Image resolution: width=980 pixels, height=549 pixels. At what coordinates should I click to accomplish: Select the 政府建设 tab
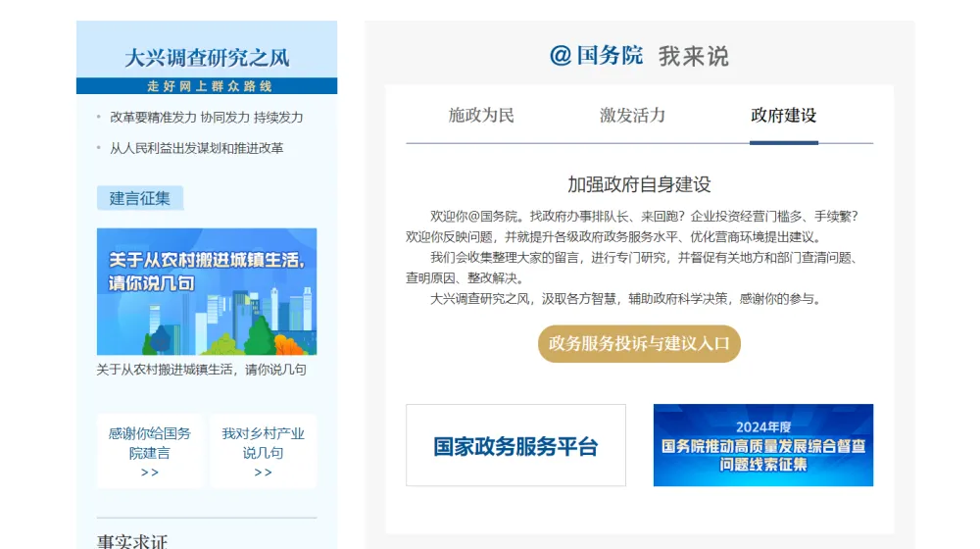click(783, 116)
